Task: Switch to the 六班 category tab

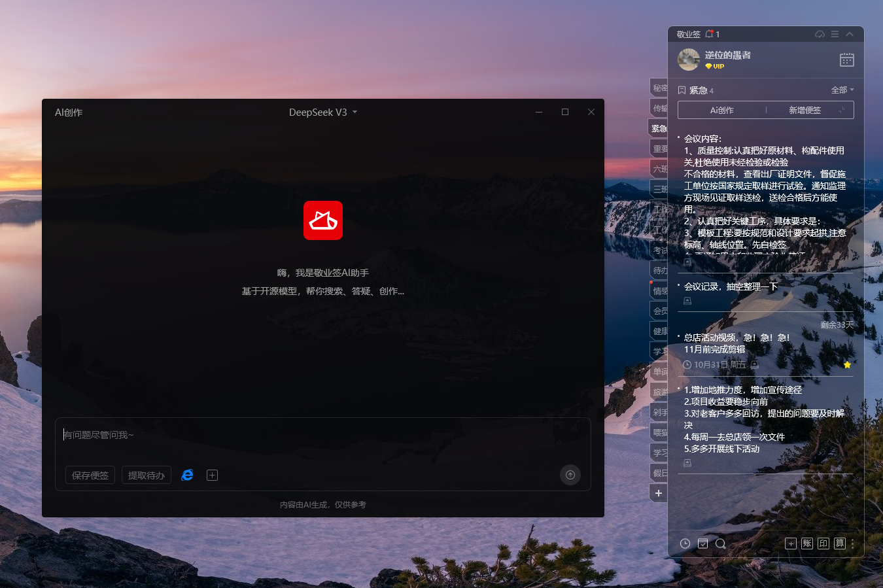Action: coord(659,169)
